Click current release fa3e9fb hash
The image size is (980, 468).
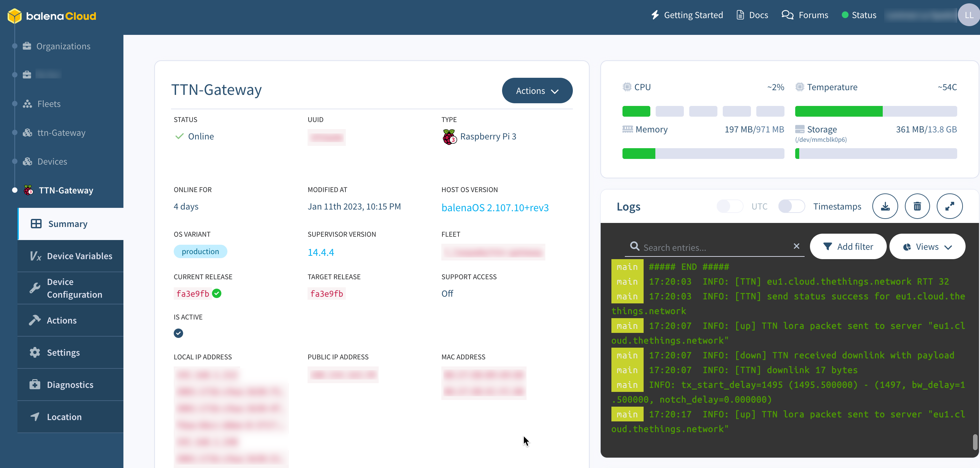(193, 293)
